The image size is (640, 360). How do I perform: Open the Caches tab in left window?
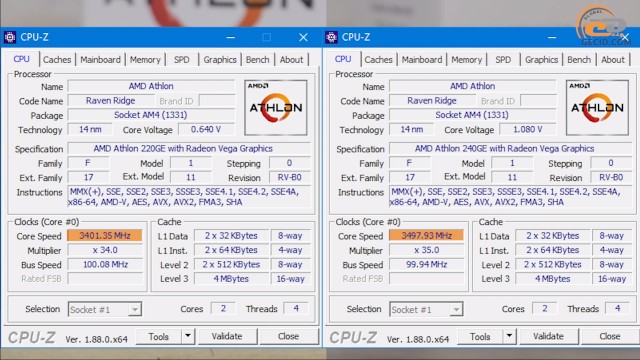[57, 60]
